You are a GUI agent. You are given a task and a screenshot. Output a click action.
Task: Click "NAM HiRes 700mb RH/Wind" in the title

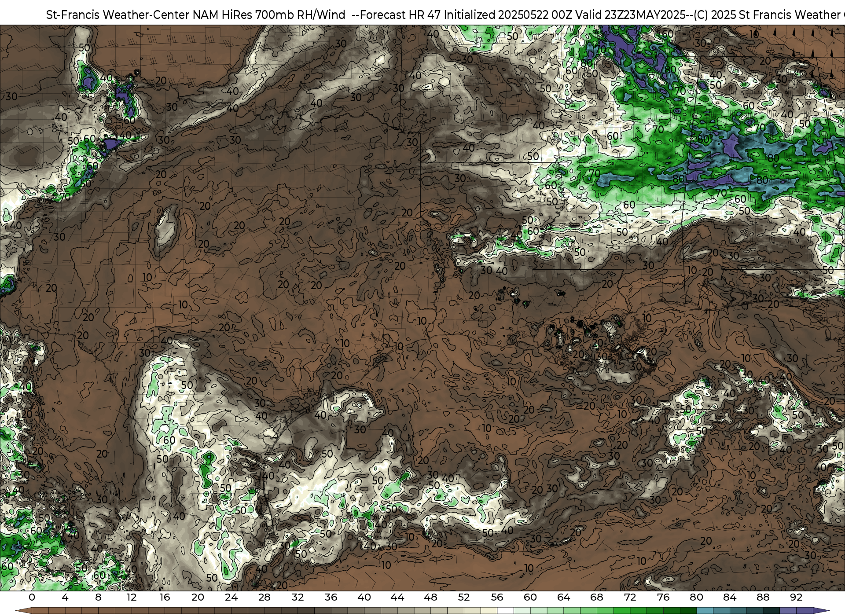269,15
